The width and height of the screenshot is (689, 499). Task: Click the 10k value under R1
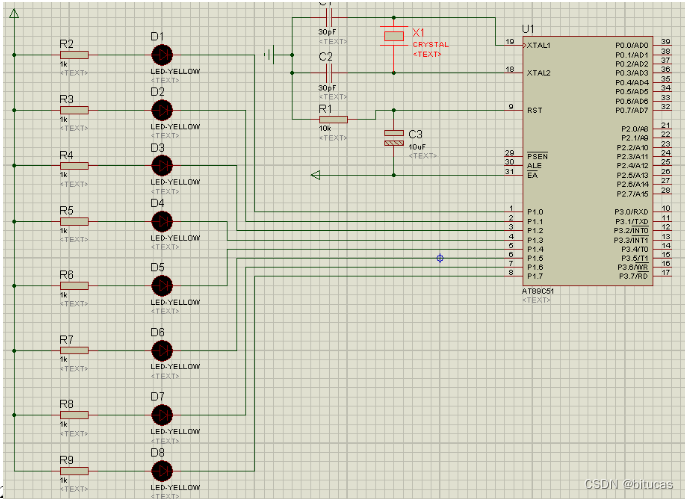point(325,129)
